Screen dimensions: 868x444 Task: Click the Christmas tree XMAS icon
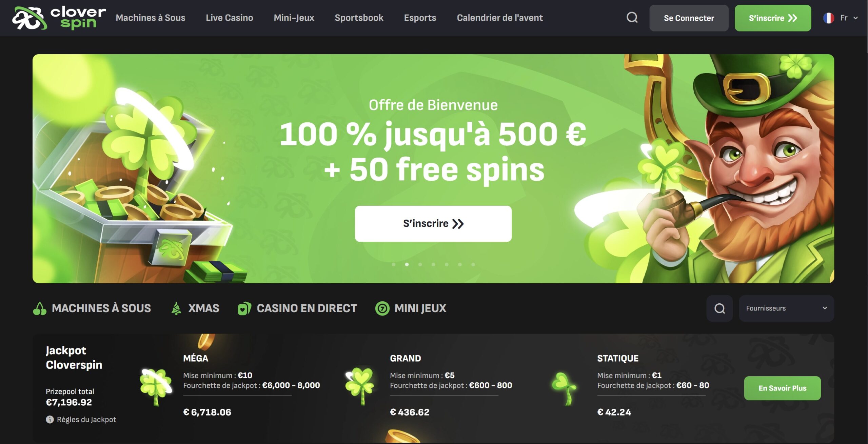tap(176, 308)
